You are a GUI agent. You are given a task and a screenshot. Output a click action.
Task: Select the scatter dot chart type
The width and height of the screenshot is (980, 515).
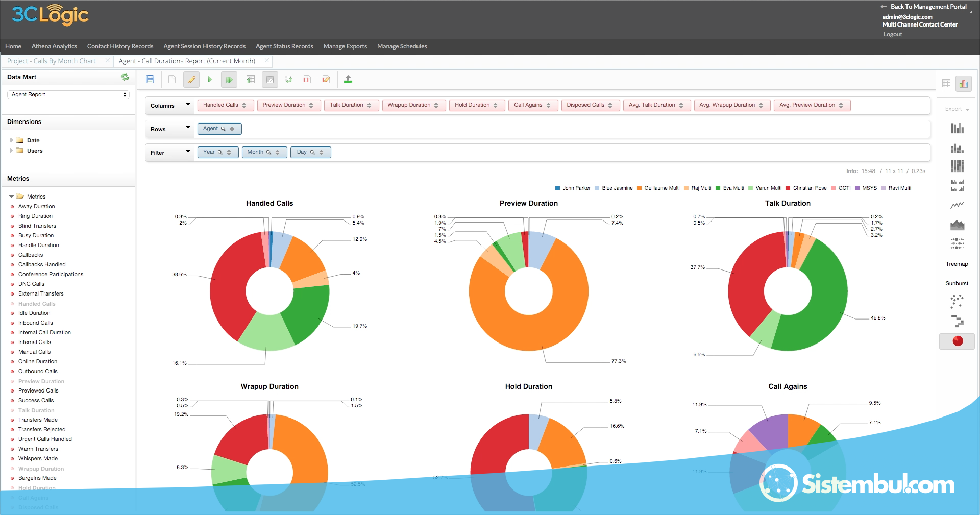click(957, 301)
